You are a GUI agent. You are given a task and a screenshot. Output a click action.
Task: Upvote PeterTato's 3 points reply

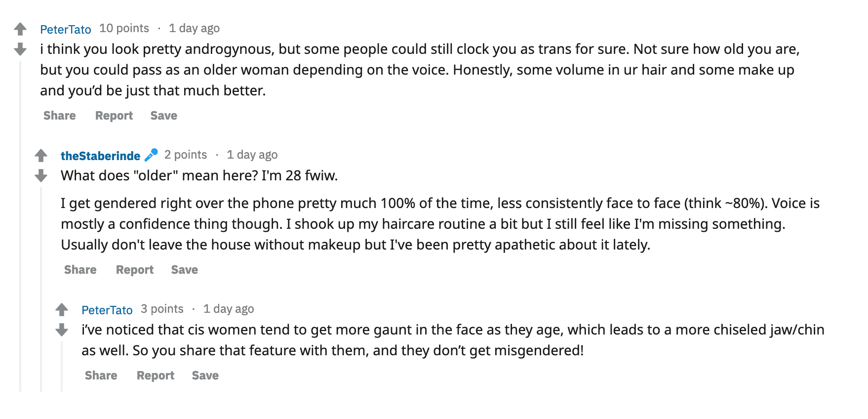[62, 310]
